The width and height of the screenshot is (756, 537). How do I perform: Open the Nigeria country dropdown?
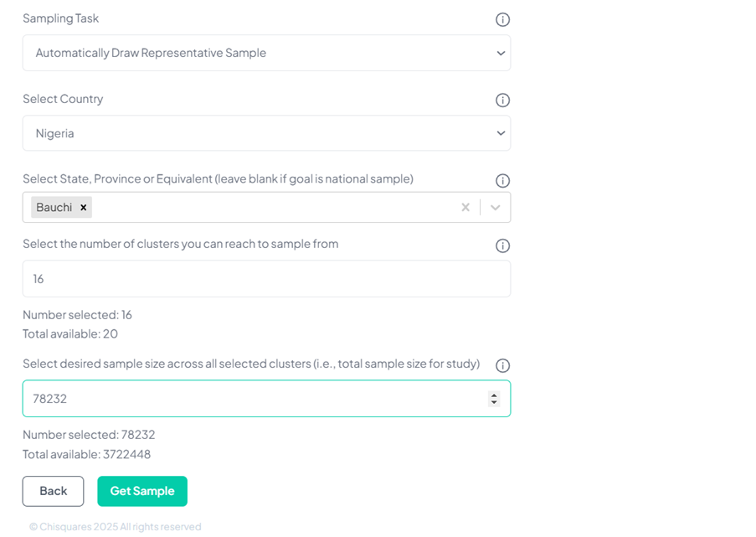pos(266,133)
